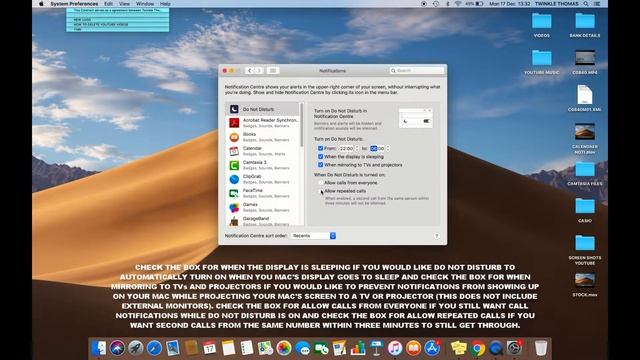Click the to-time field
Image resolution: width=640 pixels, height=360 pixels.
[377, 149]
